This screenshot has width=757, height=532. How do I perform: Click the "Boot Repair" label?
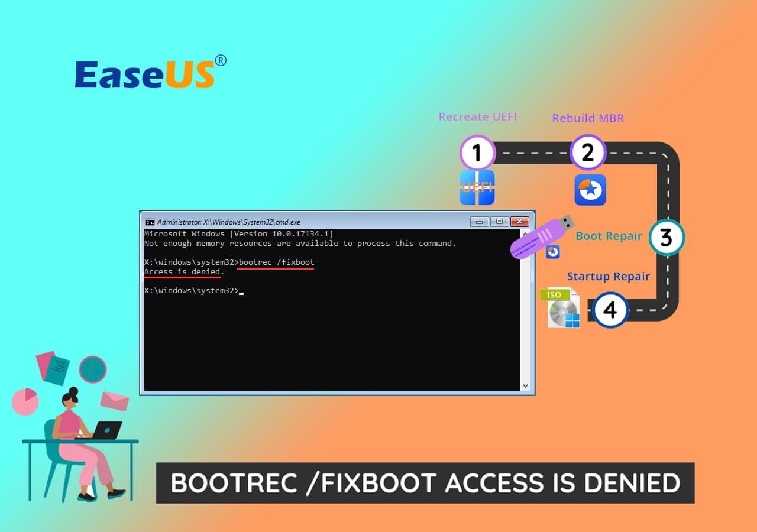pos(609,236)
